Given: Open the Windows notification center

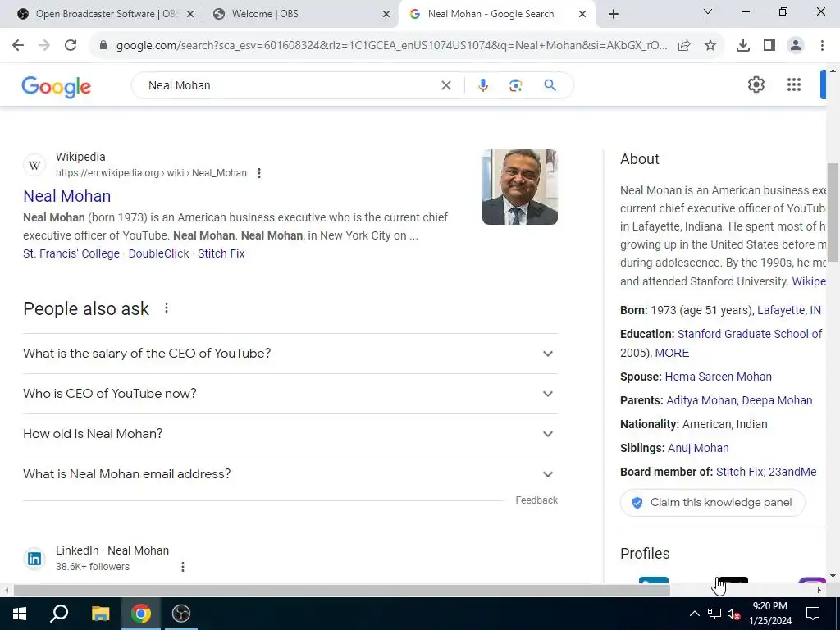Looking at the screenshot, I should pyautogui.click(x=813, y=614).
